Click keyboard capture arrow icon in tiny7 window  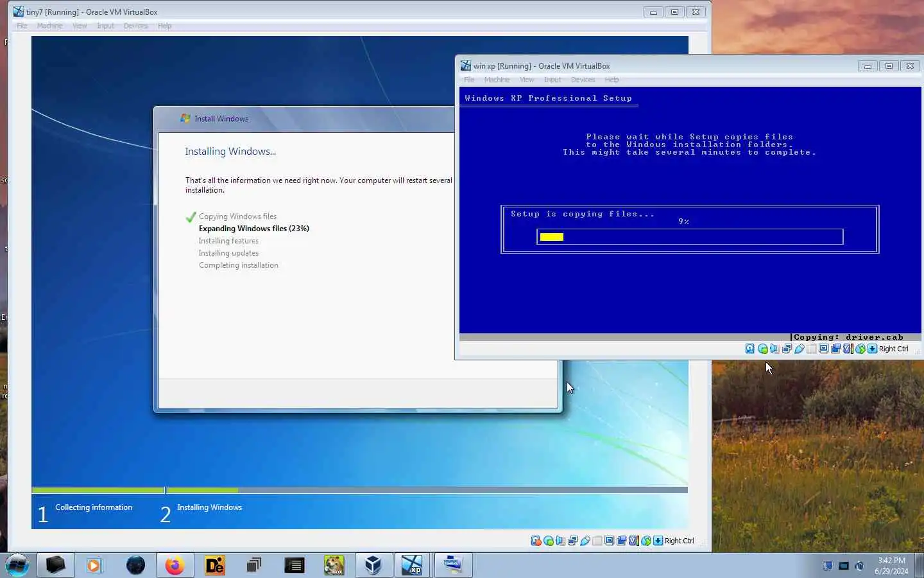[658, 541]
